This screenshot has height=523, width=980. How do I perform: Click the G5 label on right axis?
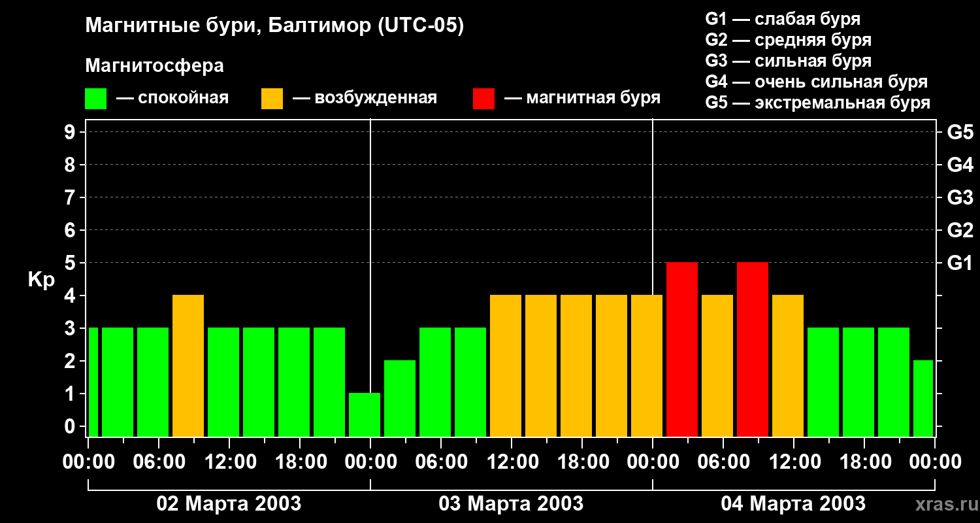point(960,132)
